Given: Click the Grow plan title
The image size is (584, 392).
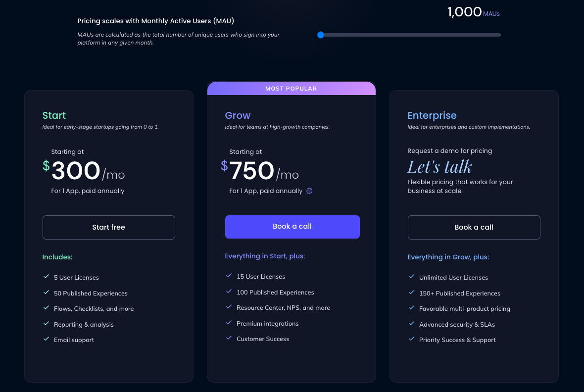Looking at the screenshot, I should 238,115.
